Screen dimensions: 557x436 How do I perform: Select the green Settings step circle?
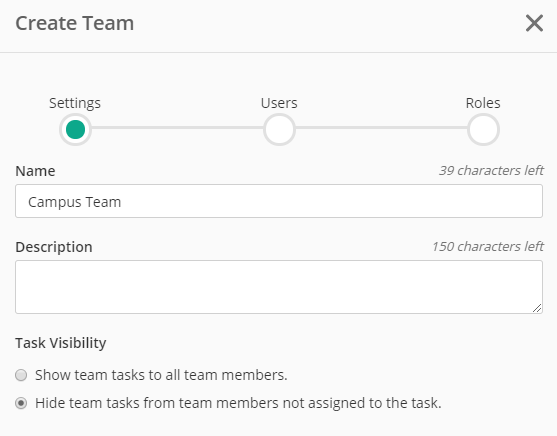point(75,129)
